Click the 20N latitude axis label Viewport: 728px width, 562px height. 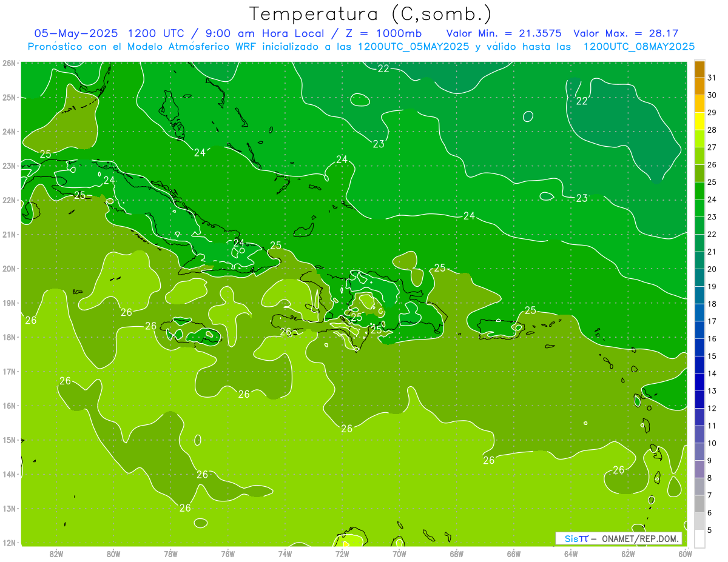click(x=8, y=269)
